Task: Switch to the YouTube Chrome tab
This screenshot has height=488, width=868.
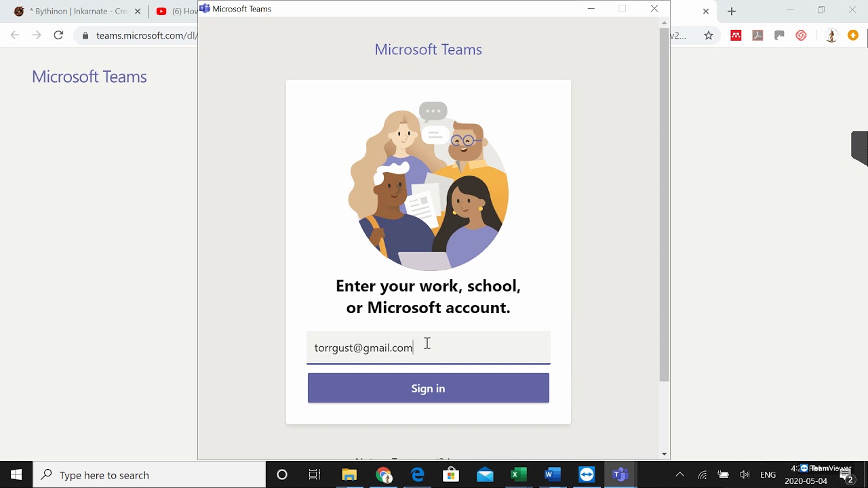Action: pyautogui.click(x=175, y=12)
